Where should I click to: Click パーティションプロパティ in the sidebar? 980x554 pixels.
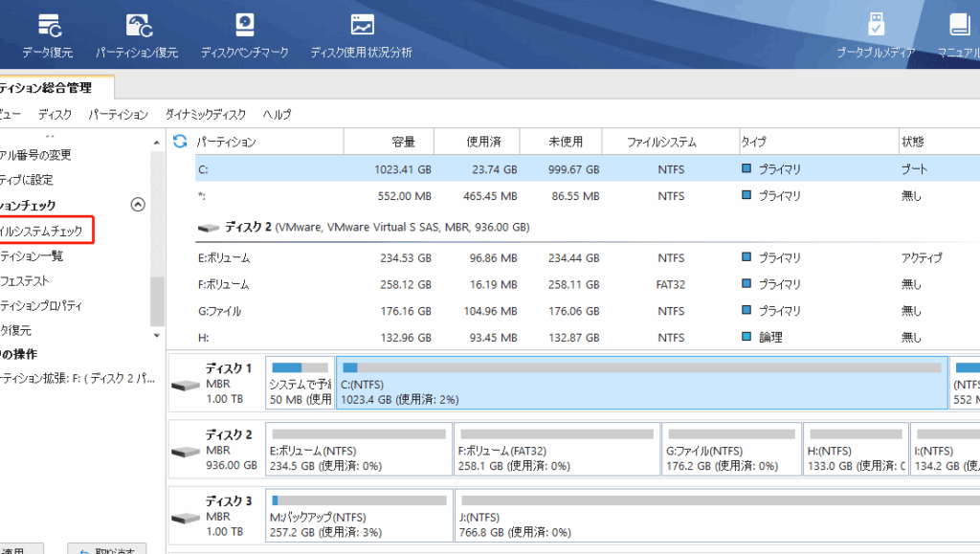pyautogui.click(x=41, y=305)
